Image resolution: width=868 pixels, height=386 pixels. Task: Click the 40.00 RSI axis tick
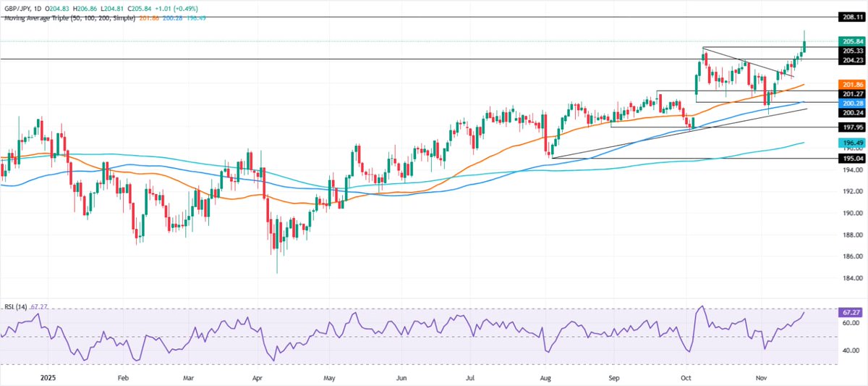(851, 351)
